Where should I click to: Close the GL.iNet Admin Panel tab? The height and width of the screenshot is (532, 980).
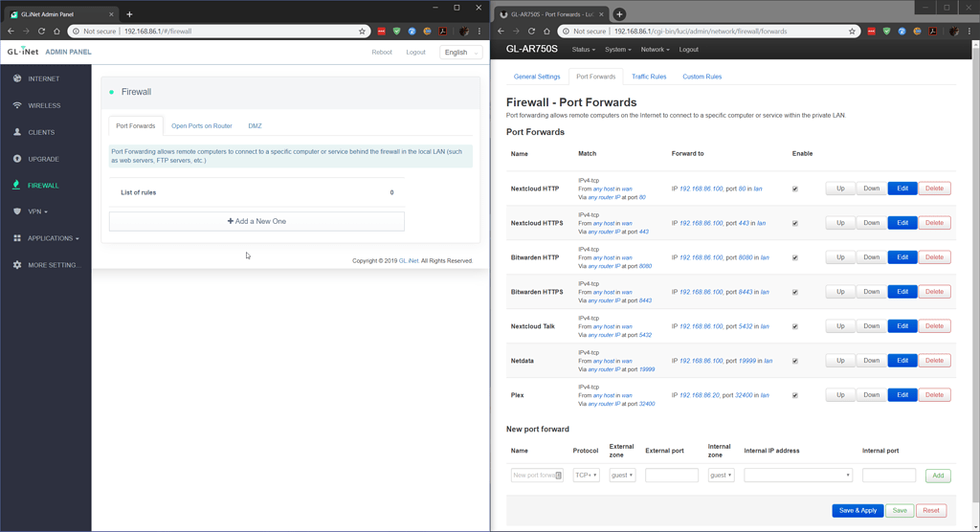pos(111,14)
